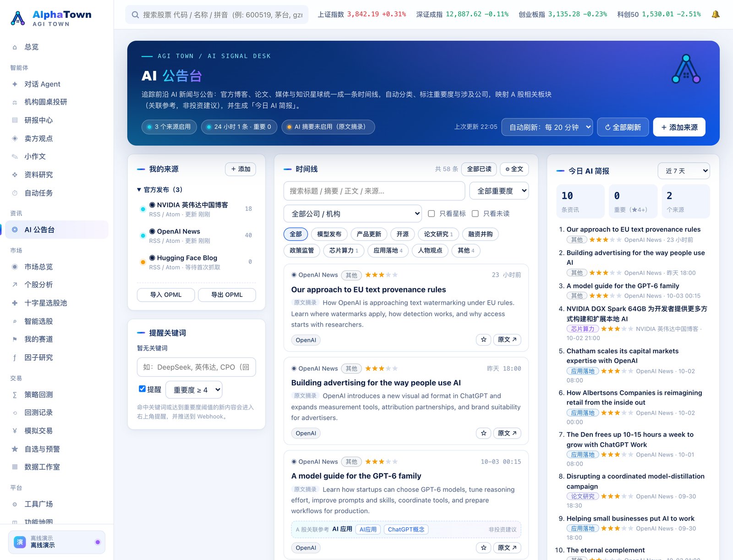The height and width of the screenshot is (560, 733).
Task: Select the 芯片算力 category filter
Action: click(344, 251)
